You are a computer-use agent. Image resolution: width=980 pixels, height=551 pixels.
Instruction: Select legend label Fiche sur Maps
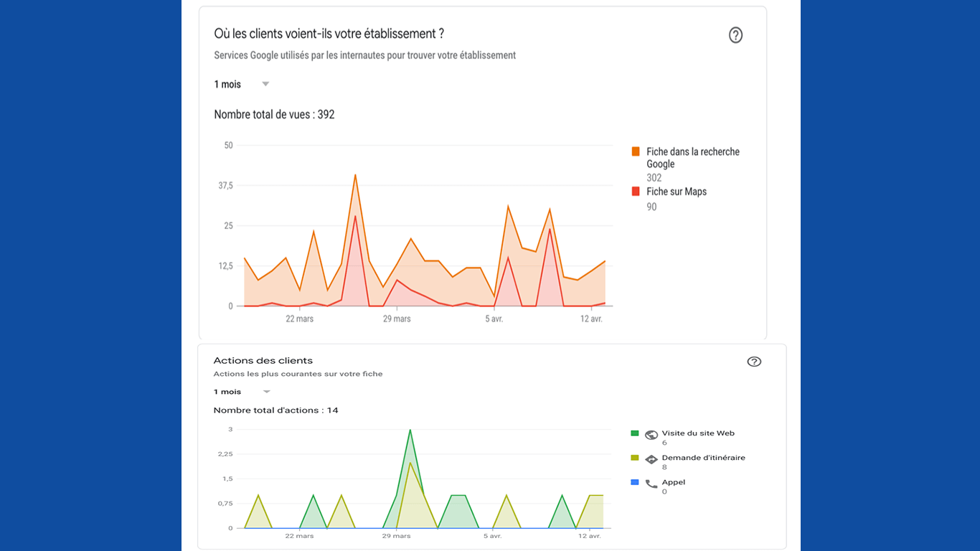[x=677, y=192]
